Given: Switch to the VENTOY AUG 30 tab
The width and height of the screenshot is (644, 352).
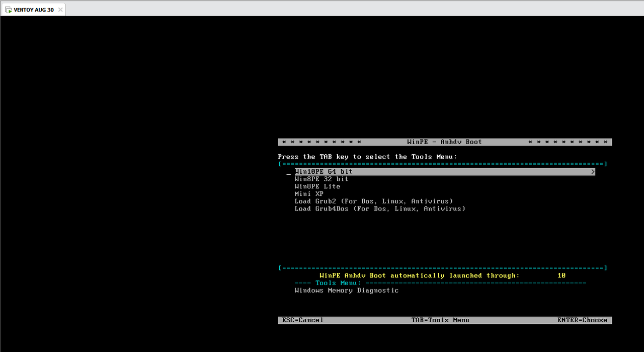Looking at the screenshot, I should click(x=33, y=10).
